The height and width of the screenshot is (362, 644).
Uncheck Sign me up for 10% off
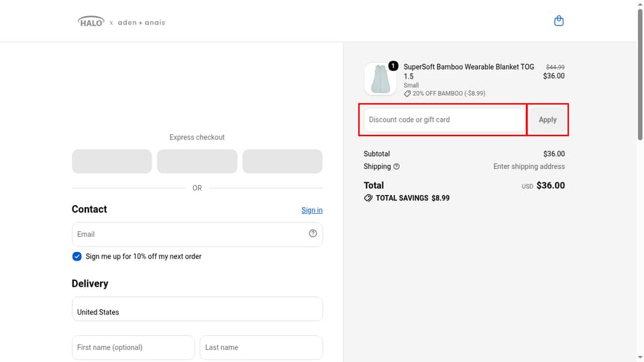[x=76, y=257]
